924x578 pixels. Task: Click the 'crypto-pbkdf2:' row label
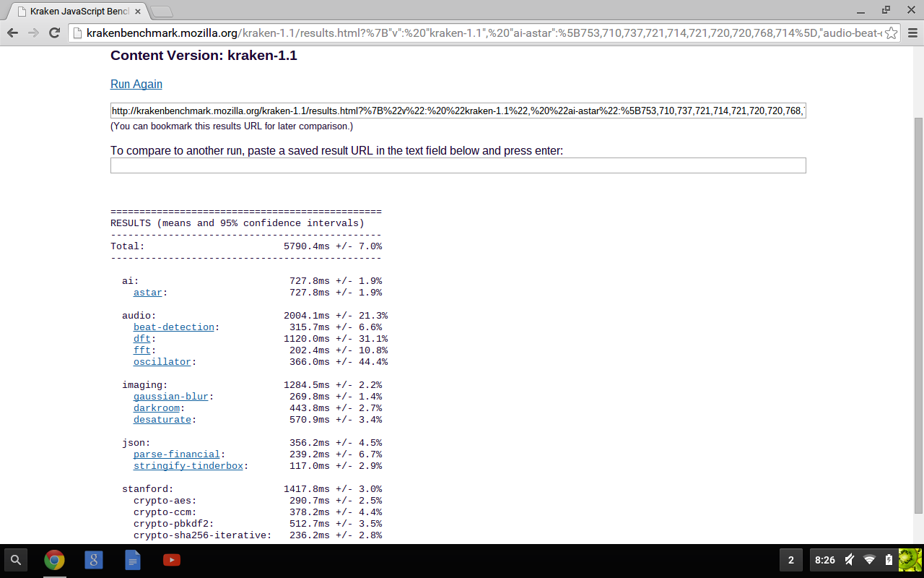174,524
